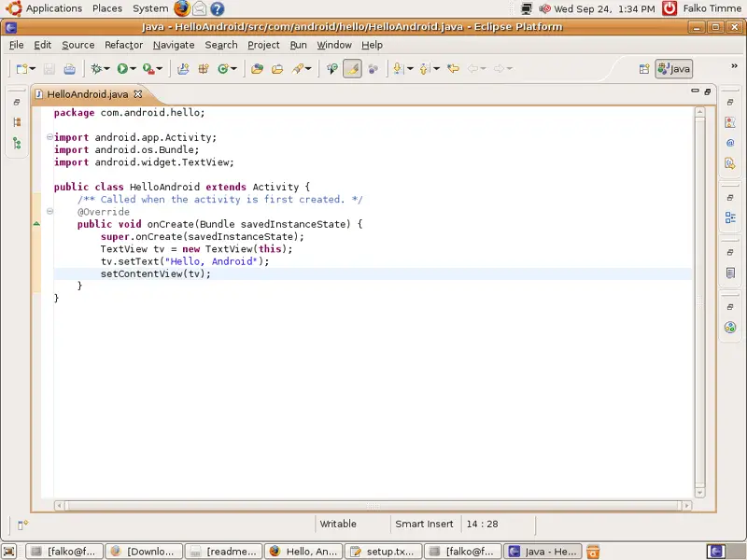Click the Problems view icon in right trim
The width and height of the screenshot is (747, 560).
tap(730, 122)
